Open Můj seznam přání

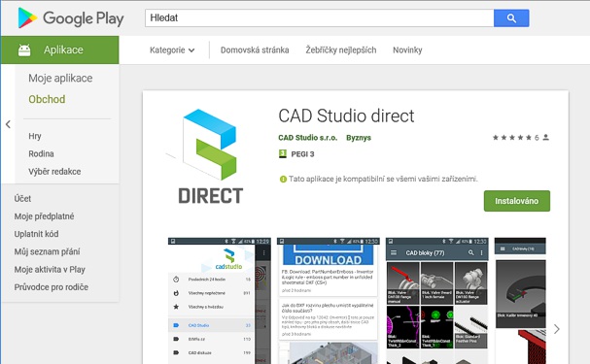[x=47, y=251]
